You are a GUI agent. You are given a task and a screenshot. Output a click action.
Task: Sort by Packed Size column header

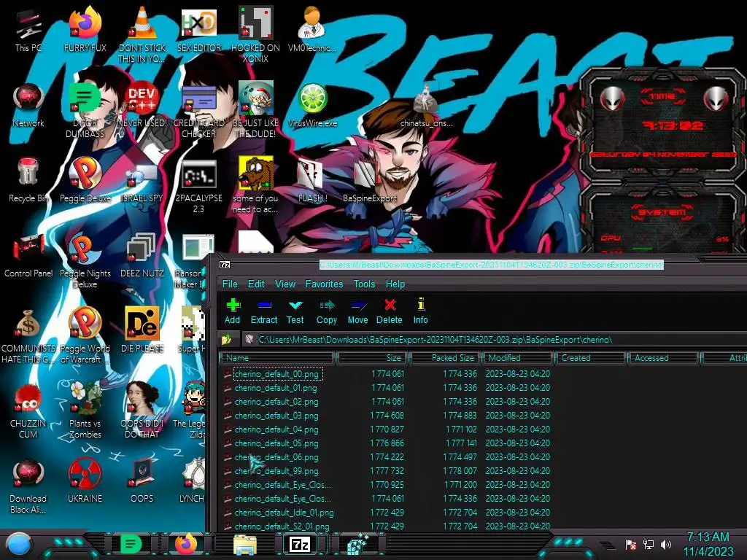tap(445, 358)
